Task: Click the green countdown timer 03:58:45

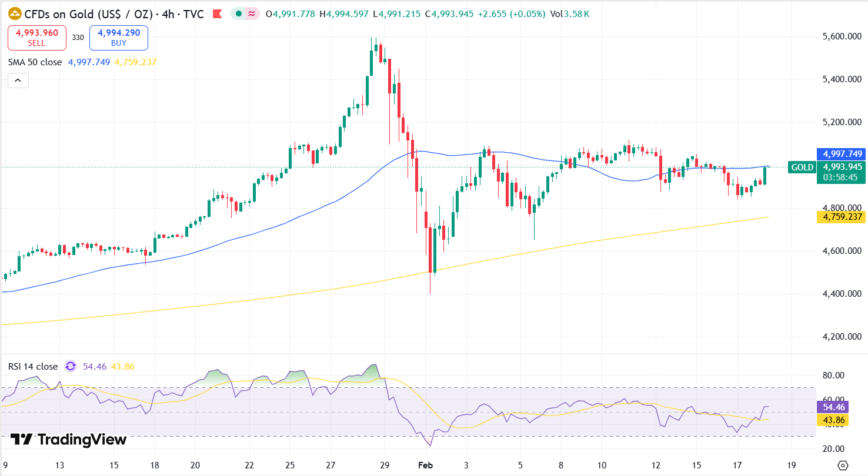Action: (x=840, y=176)
